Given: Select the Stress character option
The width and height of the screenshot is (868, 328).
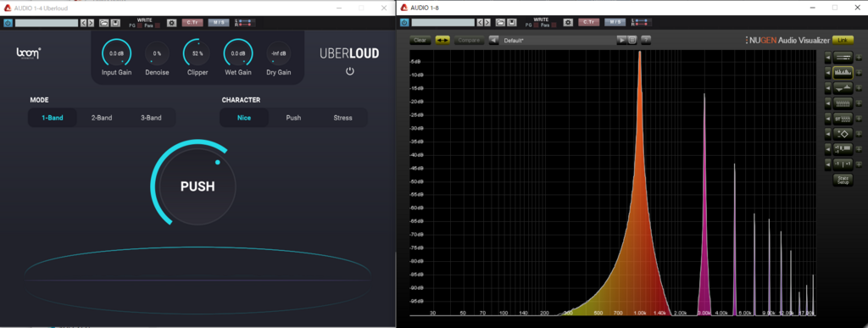Looking at the screenshot, I should coord(342,118).
